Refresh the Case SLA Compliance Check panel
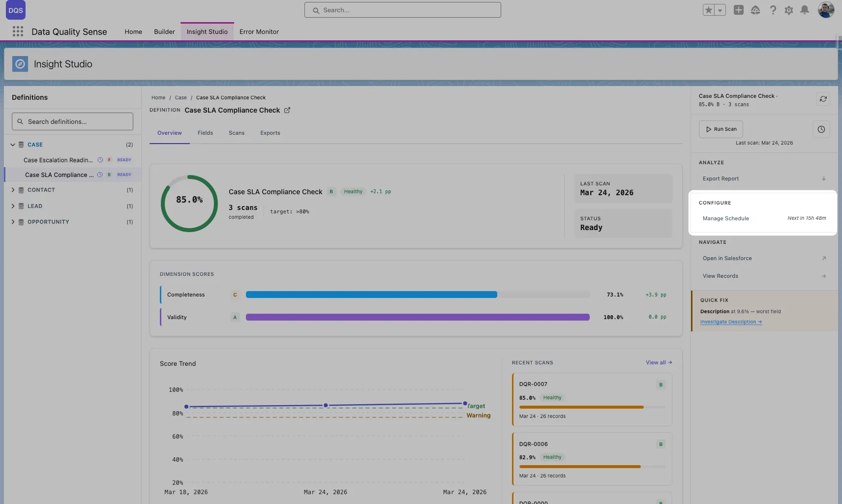 tap(823, 98)
